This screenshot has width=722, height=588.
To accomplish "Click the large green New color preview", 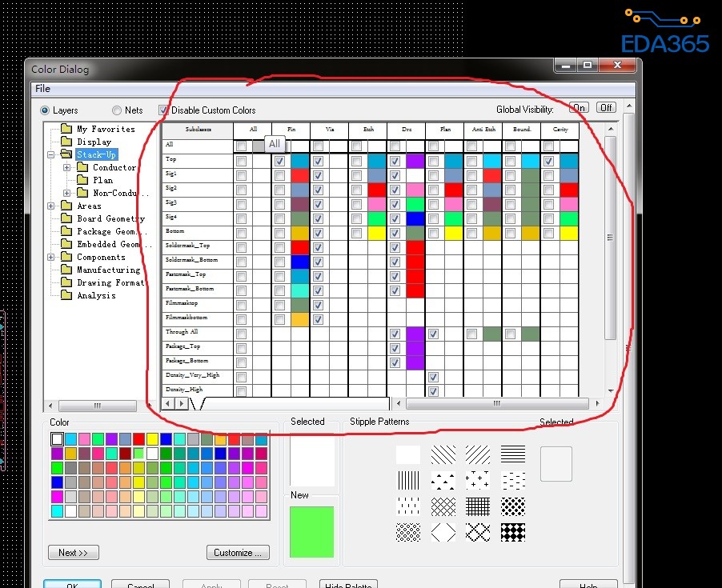I will (x=311, y=532).
